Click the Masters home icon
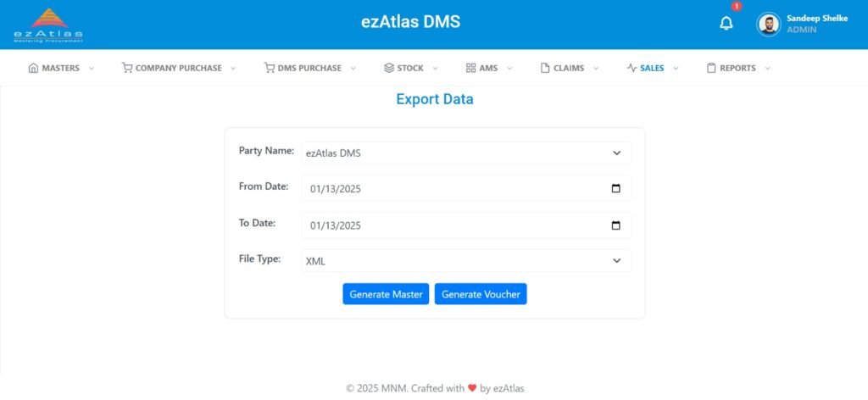Viewport: 868px width, 400px height. 33,68
